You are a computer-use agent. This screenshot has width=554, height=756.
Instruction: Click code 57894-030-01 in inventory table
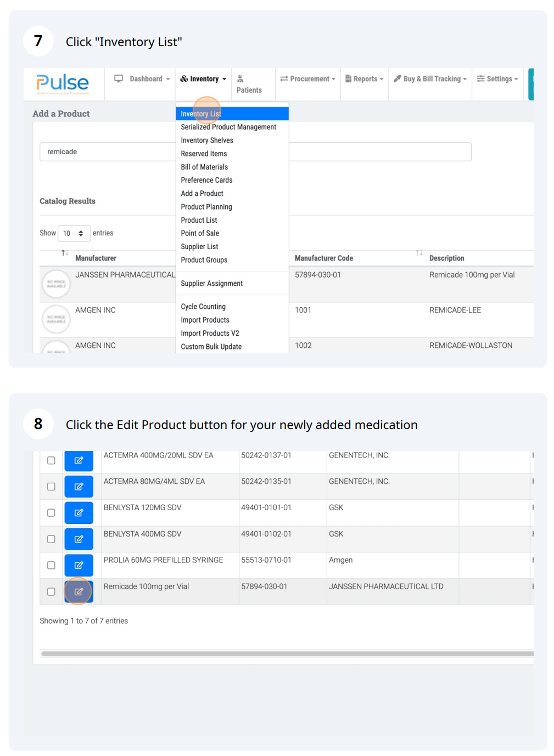click(x=264, y=586)
